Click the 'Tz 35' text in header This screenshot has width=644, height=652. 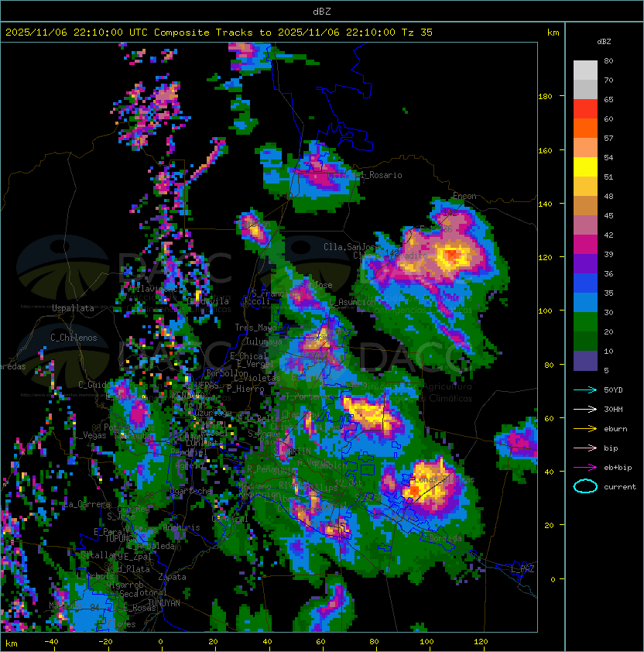point(417,33)
